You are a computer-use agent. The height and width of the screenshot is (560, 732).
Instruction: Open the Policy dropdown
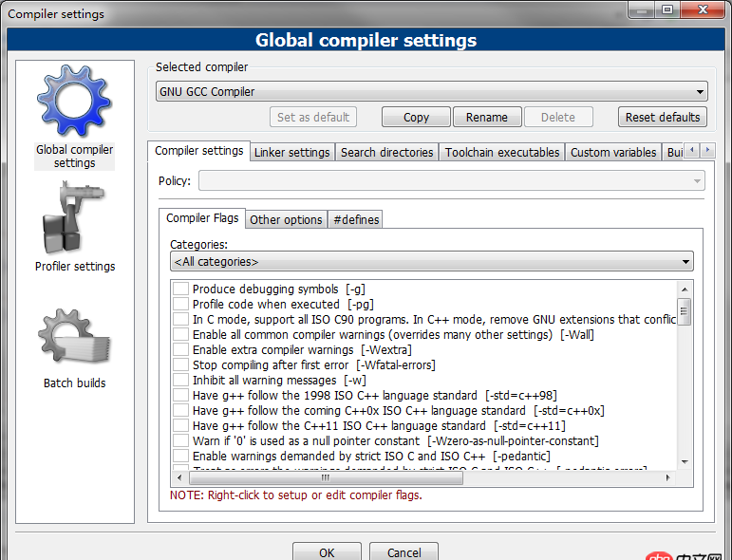(x=451, y=180)
